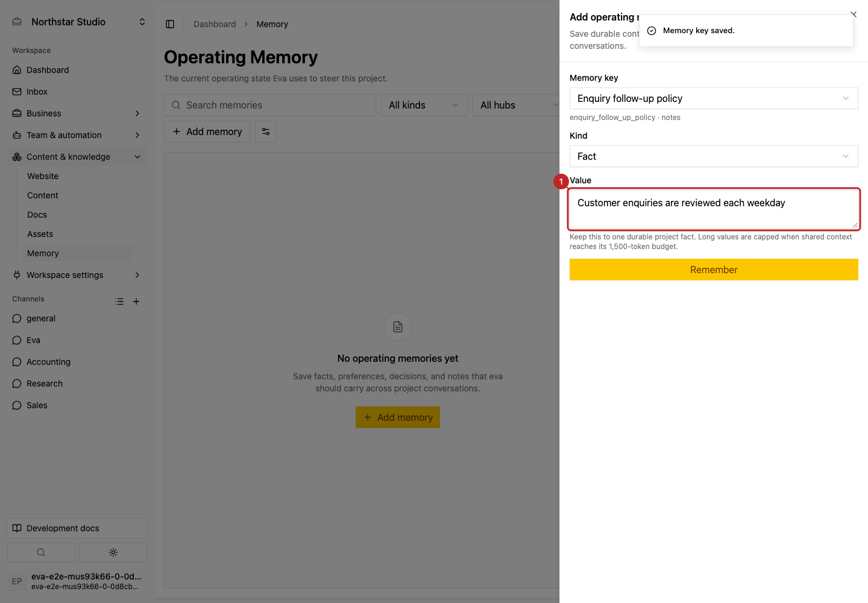Click the Business briefcase icon
Screen dimensions: 868x603
[x=17, y=113]
